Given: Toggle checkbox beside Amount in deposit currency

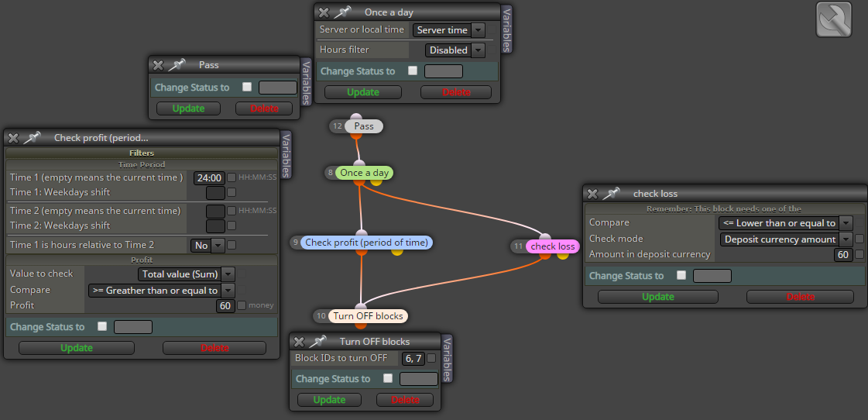Looking at the screenshot, I should pos(859,254).
